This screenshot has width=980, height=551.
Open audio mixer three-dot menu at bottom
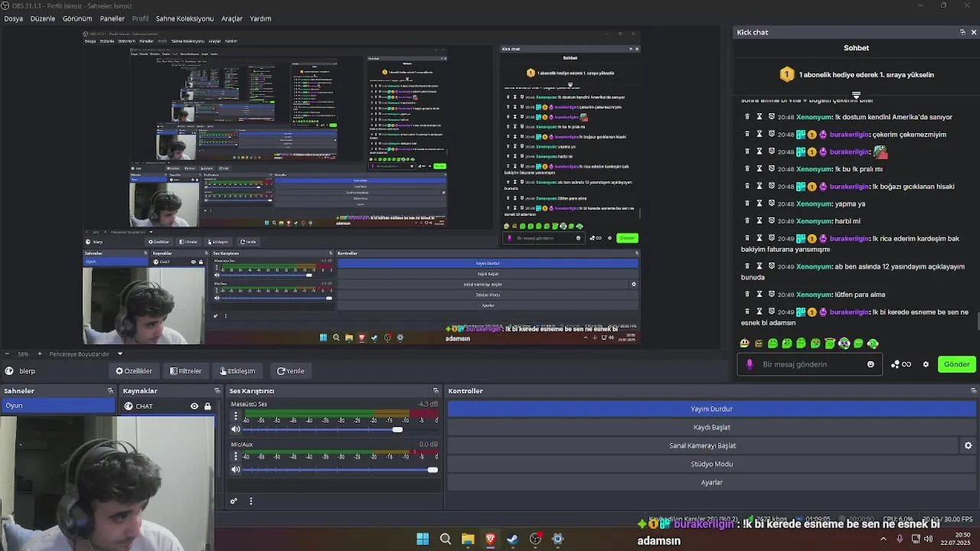[250, 501]
